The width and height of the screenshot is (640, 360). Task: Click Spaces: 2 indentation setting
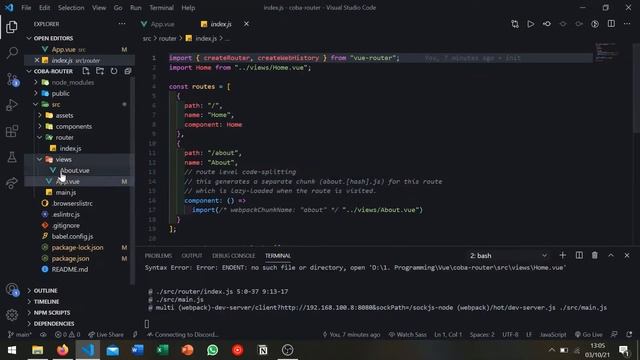click(x=482, y=334)
